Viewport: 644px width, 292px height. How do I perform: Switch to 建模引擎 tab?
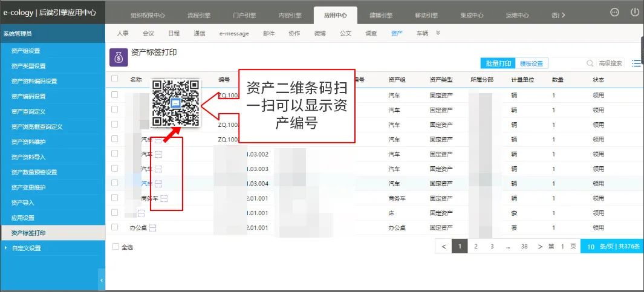point(381,16)
